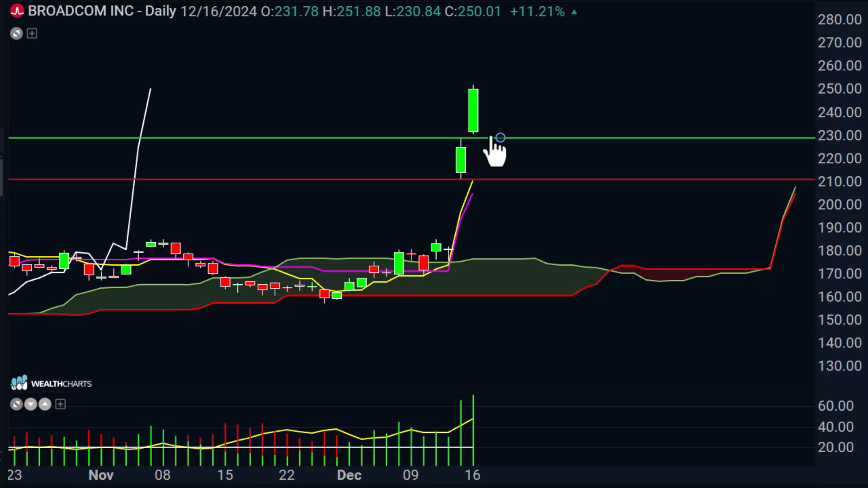Click the 280.00 price axis label
Image resolution: width=868 pixels, height=488 pixels.
840,19
